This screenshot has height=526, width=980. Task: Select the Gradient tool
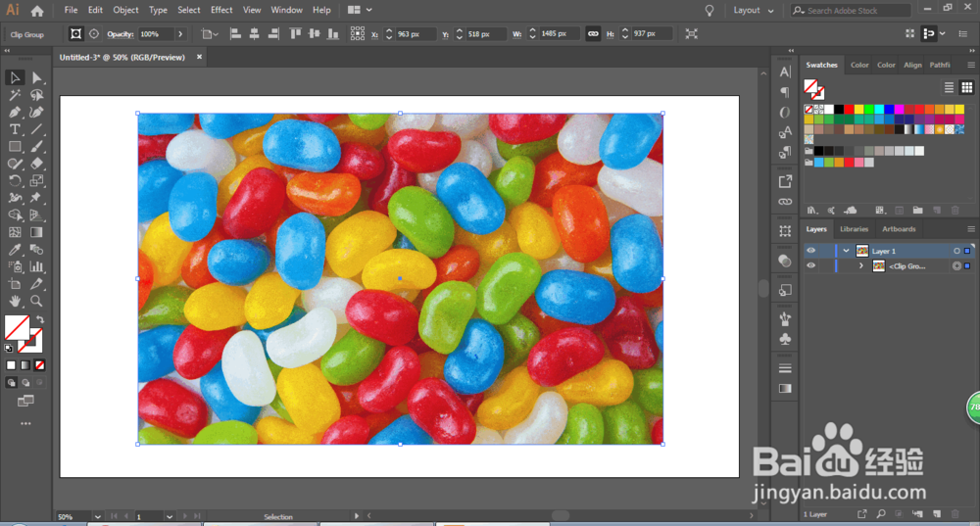point(36,232)
